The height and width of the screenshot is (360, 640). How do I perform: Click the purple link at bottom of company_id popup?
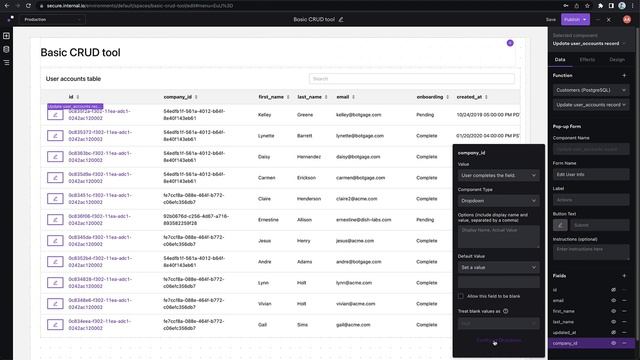[x=498, y=340]
